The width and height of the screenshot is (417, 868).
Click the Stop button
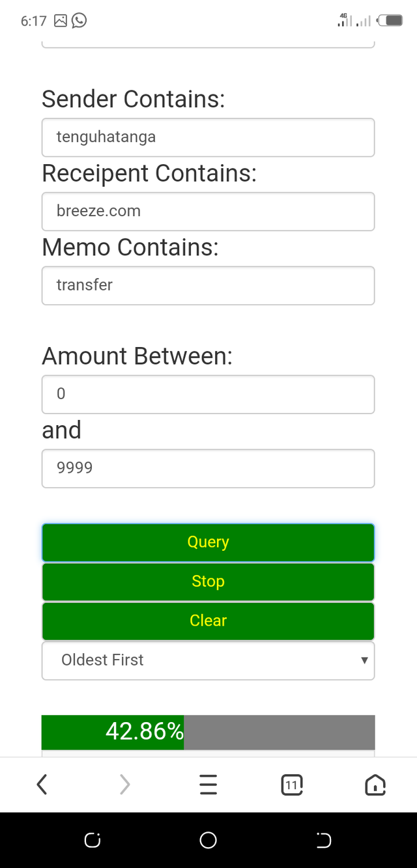(x=208, y=581)
